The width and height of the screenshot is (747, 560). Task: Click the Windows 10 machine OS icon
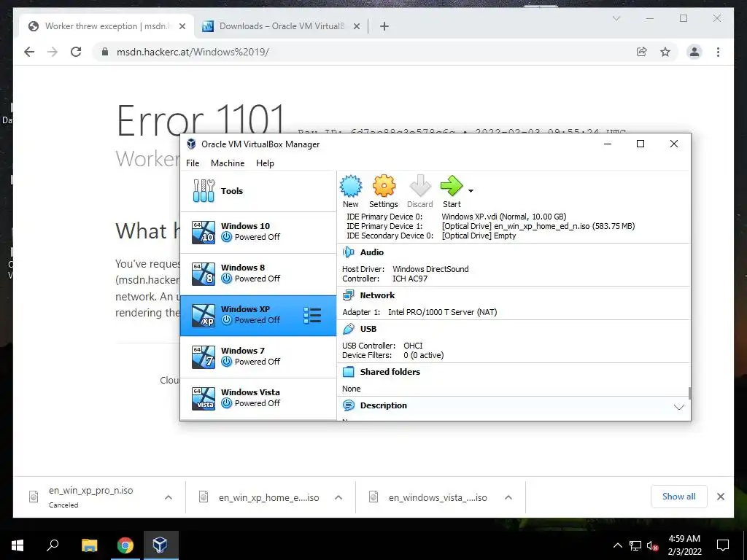tap(203, 233)
